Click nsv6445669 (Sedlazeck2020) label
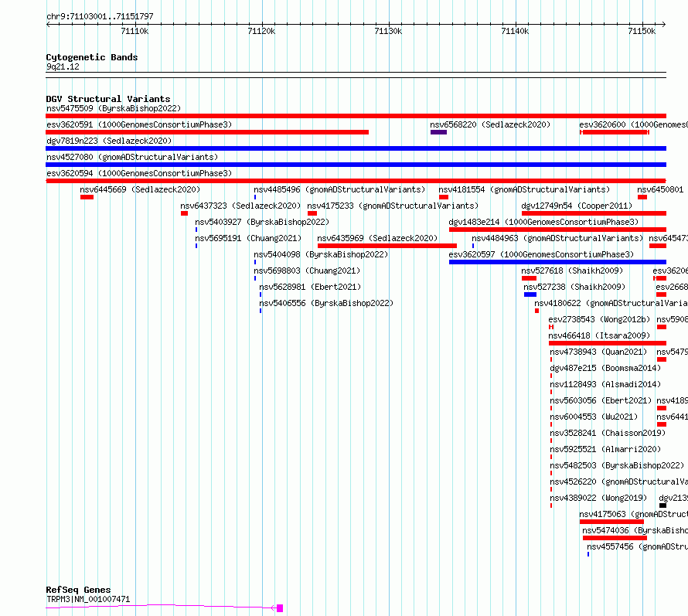This screenshot has height=616, width=688. point(140,189)
